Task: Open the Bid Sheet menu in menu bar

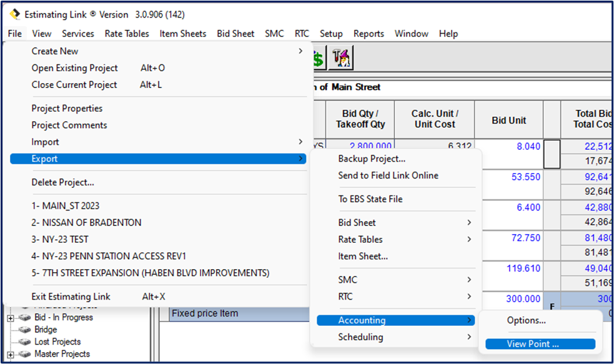Action: point(235,34)
